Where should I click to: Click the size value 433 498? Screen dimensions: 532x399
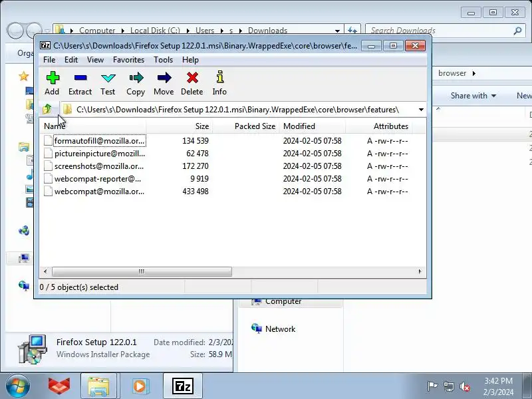(x=196, y=192)
